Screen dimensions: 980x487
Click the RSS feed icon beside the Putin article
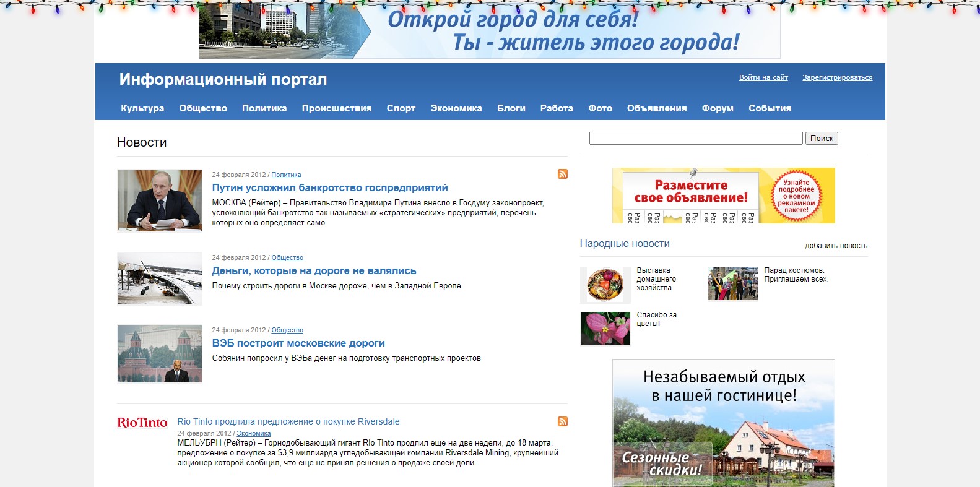coord(562,174)
